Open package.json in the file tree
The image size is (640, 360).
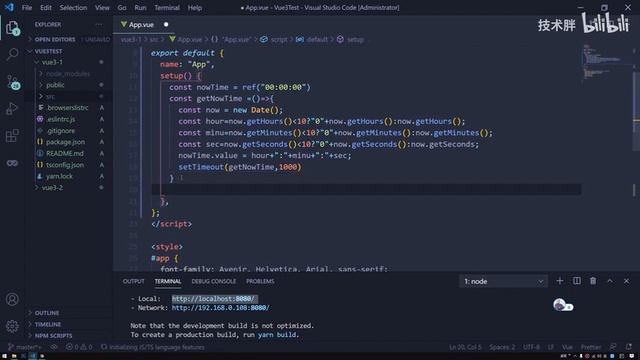65,142
